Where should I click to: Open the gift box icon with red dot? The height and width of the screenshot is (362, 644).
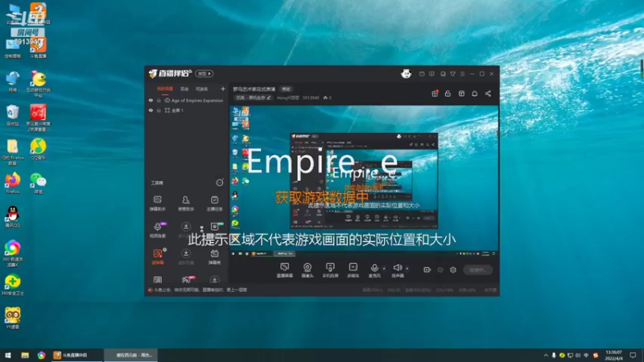(x=435, y=93)
